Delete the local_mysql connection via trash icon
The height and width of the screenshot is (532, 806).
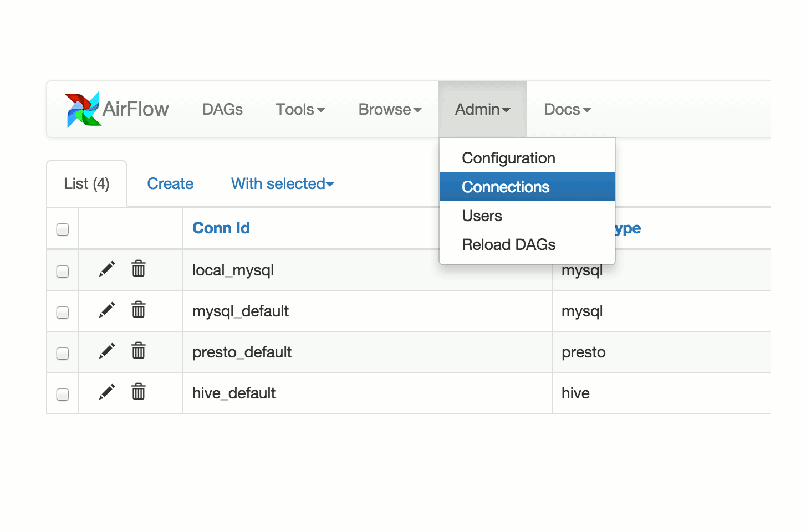click(x=138, y=269)
